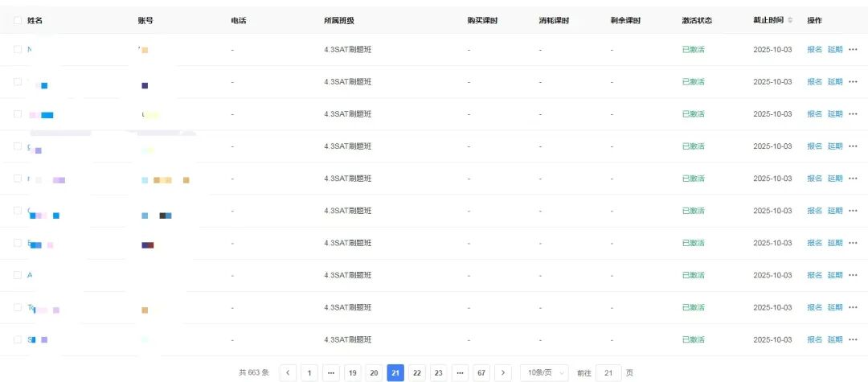Click 延期 link in the eighth row
The image size is (868, 382).
pos(835,275)
